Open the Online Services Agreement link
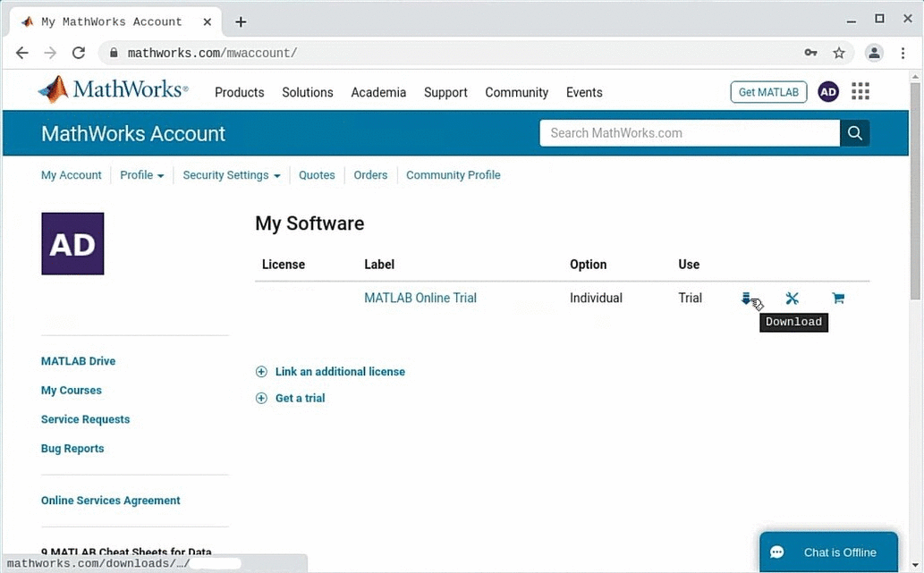Screen dimensions: 924x573 pos(111,501)
